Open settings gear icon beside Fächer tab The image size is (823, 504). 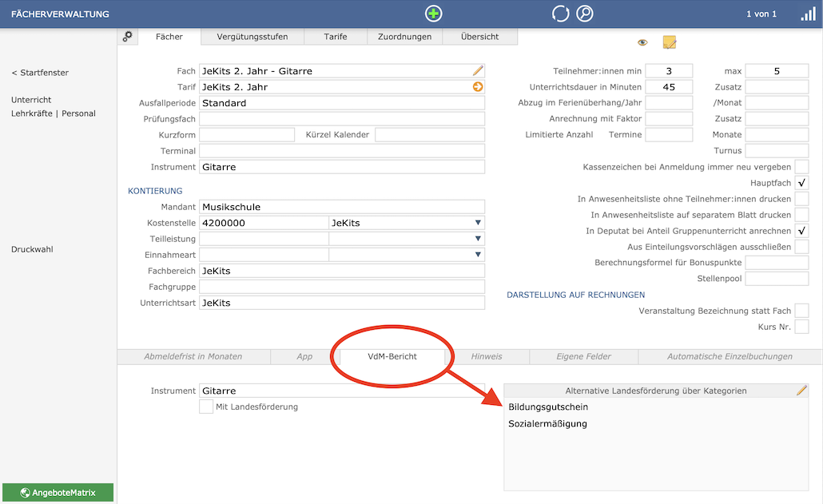point(128,36)
